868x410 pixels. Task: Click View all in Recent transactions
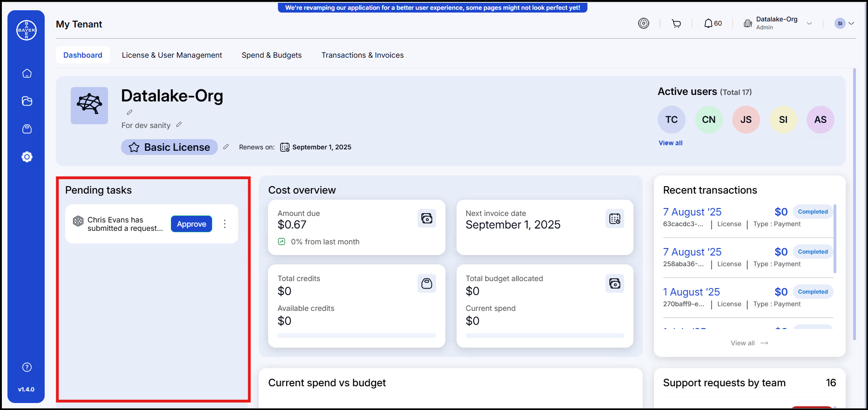click(749, 343)
